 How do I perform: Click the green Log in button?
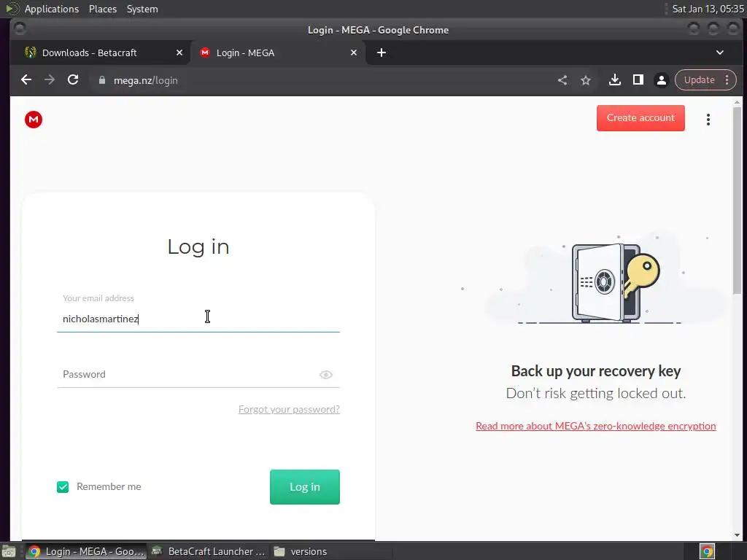(305, 486)
